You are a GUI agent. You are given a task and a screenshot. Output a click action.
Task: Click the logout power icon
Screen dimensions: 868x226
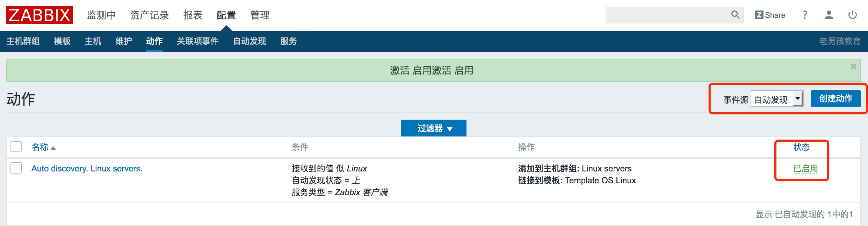pyautogui.click(x=853, y=15)
